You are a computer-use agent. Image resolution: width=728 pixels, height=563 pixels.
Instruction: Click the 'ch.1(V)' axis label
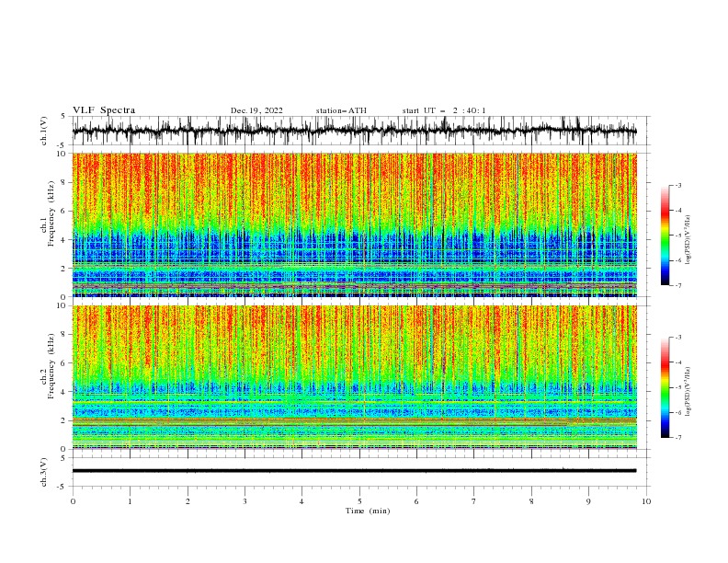pyautogui.click(x=44, y=131)
